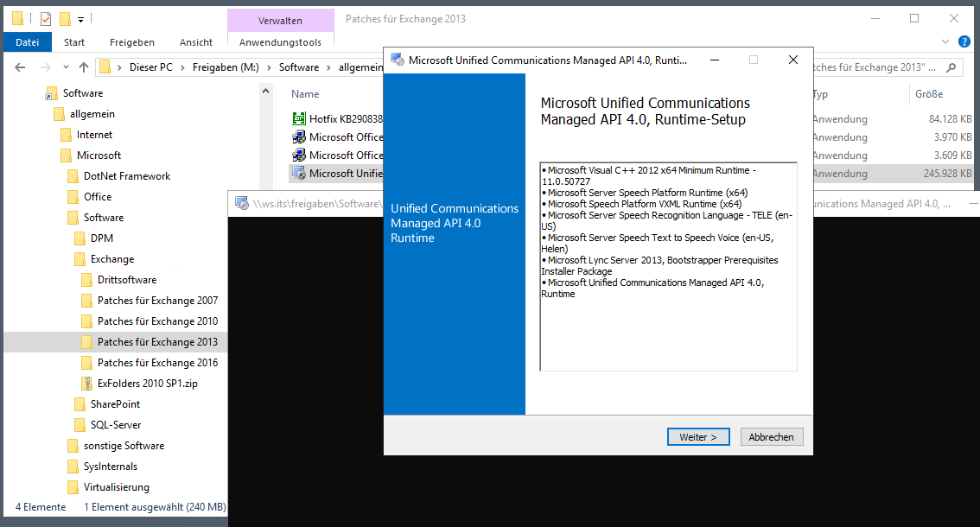This screenshot has width=980, height=527.
Task: Select the Internet folder in the tree
Action: point(94,135)
